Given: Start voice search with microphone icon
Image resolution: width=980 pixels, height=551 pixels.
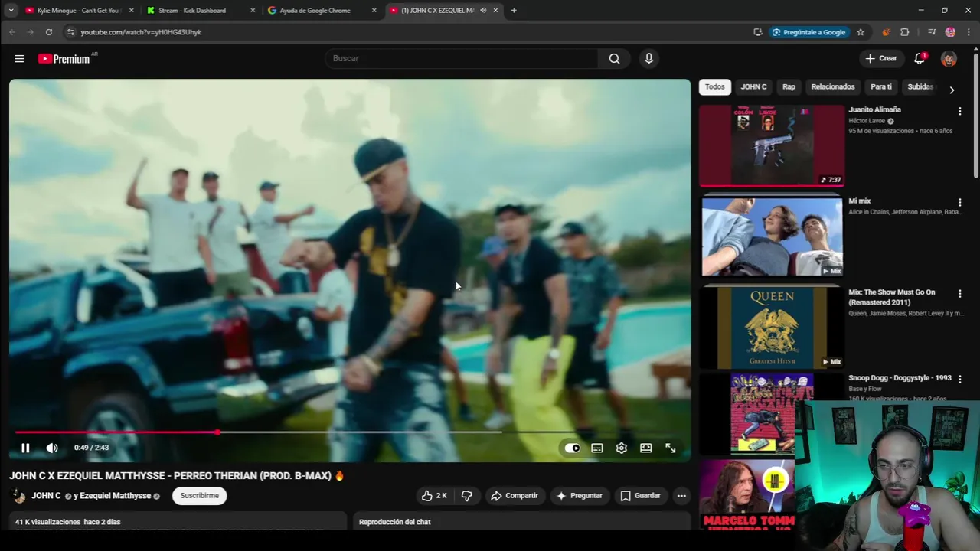Looking at the screenshot, I should coord(648,58).
